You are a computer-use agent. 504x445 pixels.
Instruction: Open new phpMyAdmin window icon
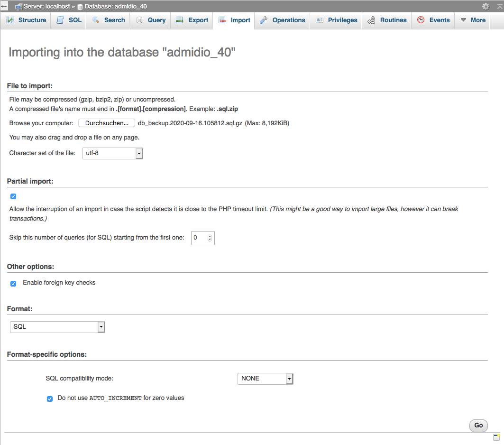click(x=496, y=437)
